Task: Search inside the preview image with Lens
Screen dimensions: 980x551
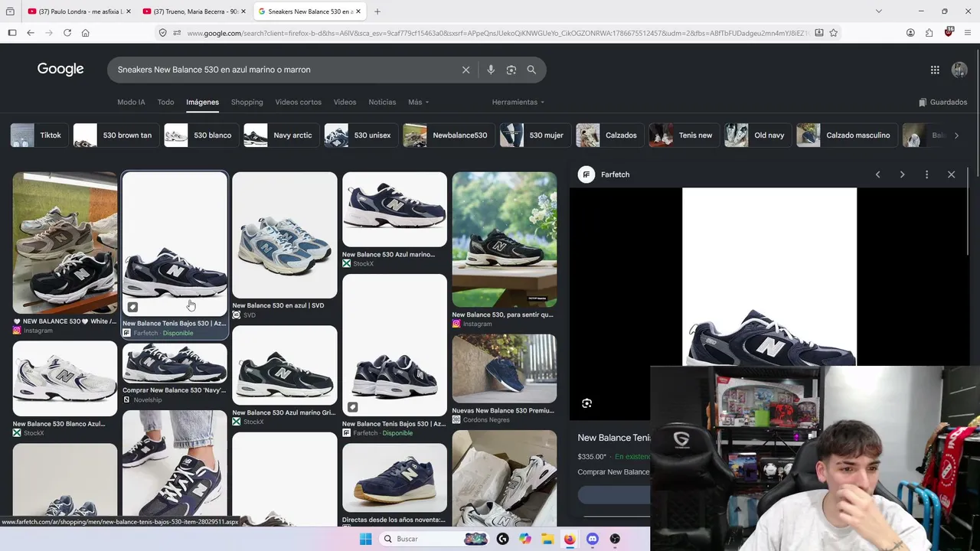Action: [x=587, y=403]
